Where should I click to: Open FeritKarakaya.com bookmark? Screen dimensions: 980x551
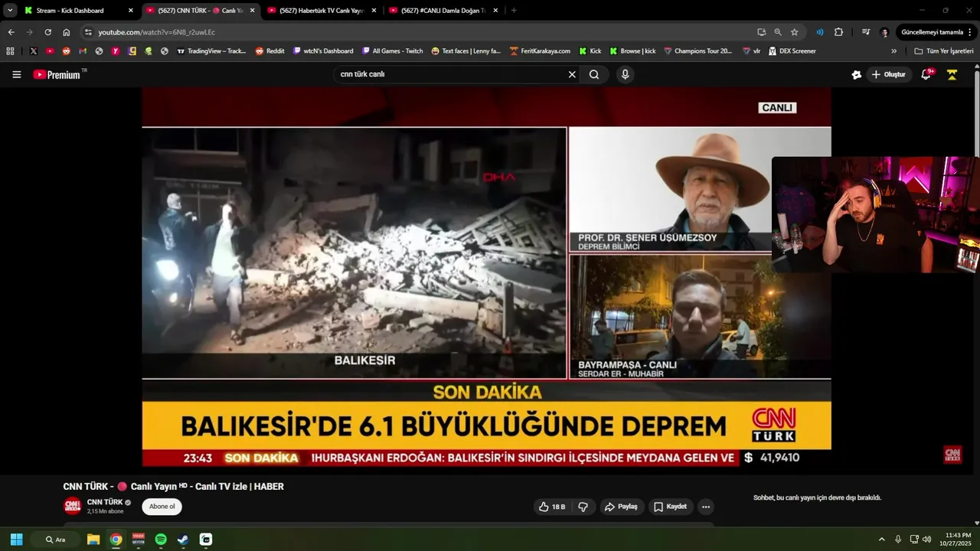tap(540, 51)
